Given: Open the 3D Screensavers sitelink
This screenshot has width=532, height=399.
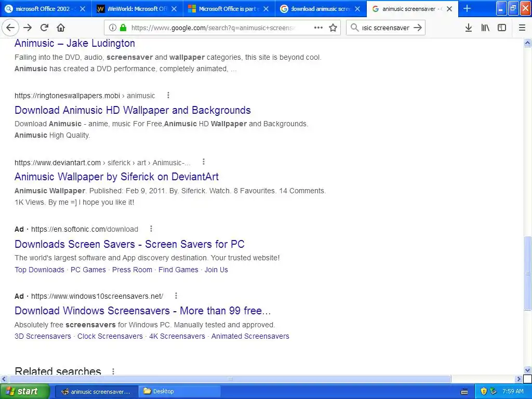Looking at the screenshot, I should (x=43, y=336).
